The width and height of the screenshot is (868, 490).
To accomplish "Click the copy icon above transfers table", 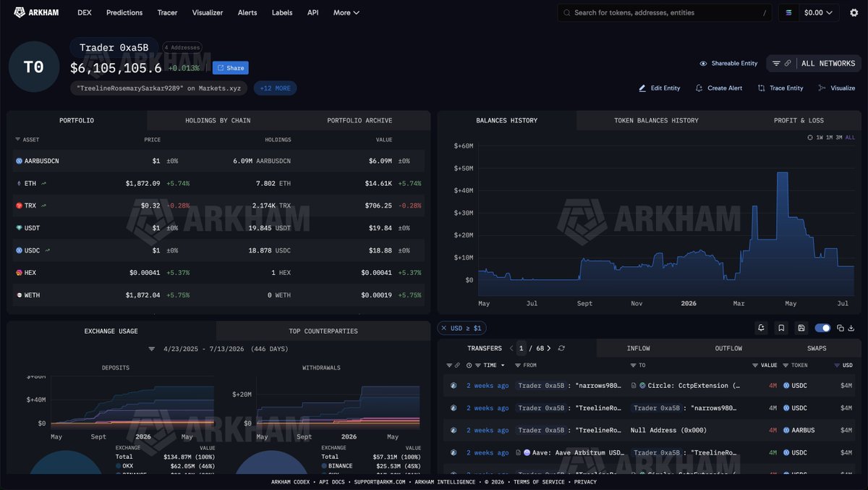I will click(x=841, y=328).
